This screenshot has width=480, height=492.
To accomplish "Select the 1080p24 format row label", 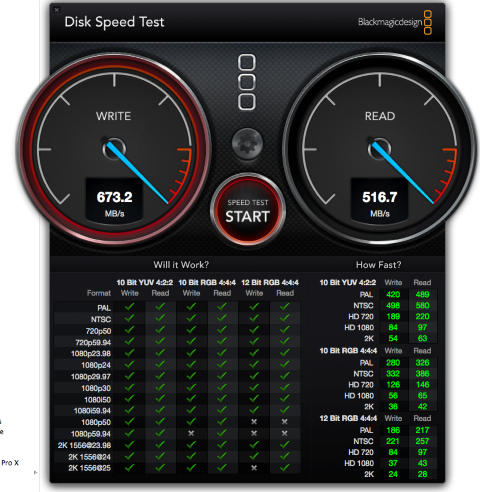I will tap(96, 365).
